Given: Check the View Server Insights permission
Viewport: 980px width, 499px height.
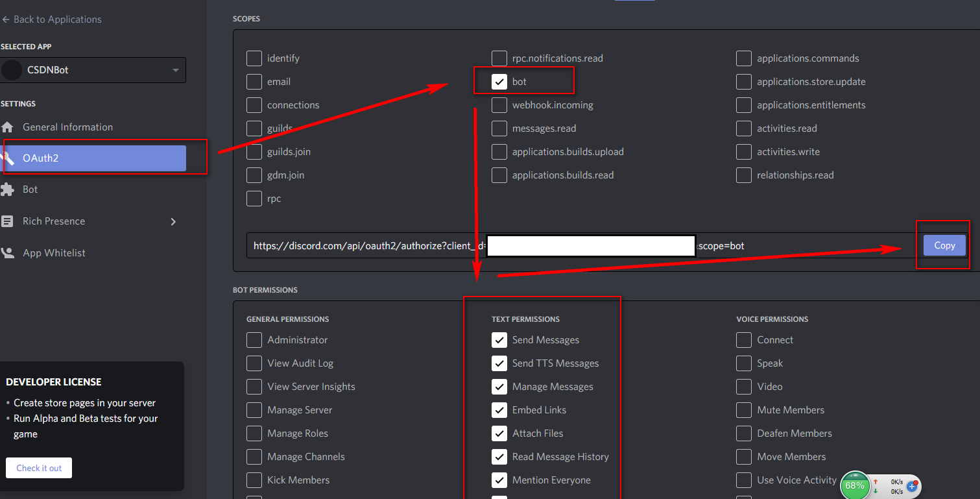Looking at the screenshot, I should pyautogui.click(x=254, y=387).
